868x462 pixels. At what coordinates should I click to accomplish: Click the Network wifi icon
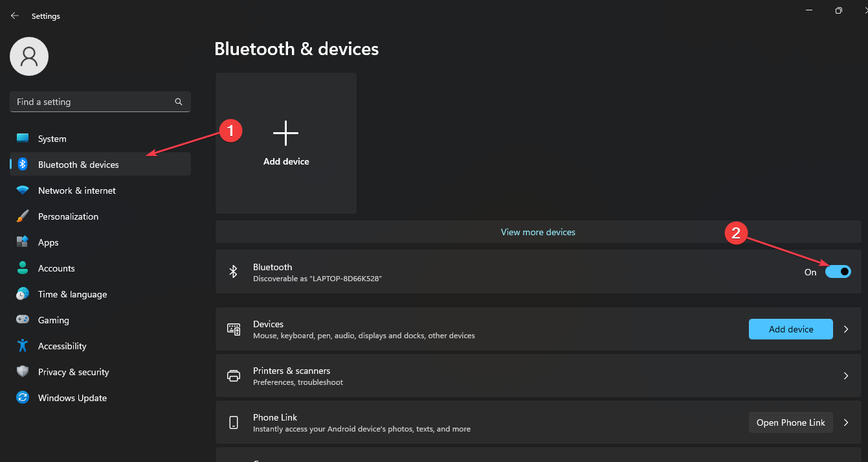23,191
